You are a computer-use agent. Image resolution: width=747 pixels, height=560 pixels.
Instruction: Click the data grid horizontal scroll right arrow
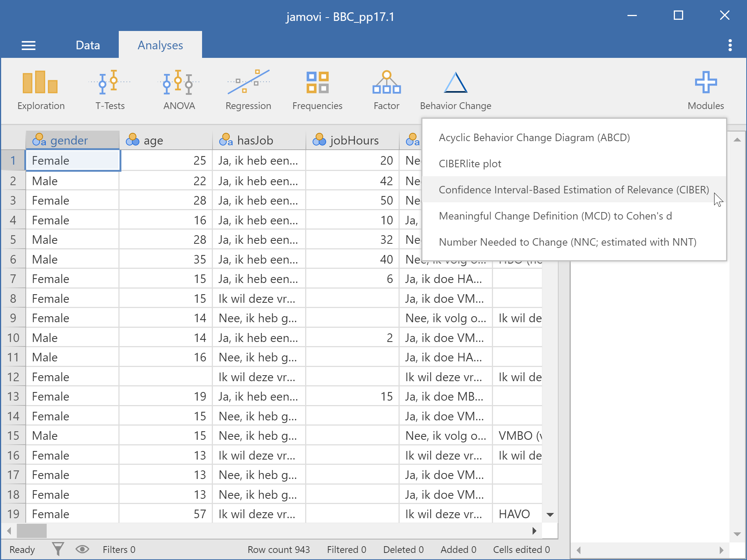(x=534, y=531)
